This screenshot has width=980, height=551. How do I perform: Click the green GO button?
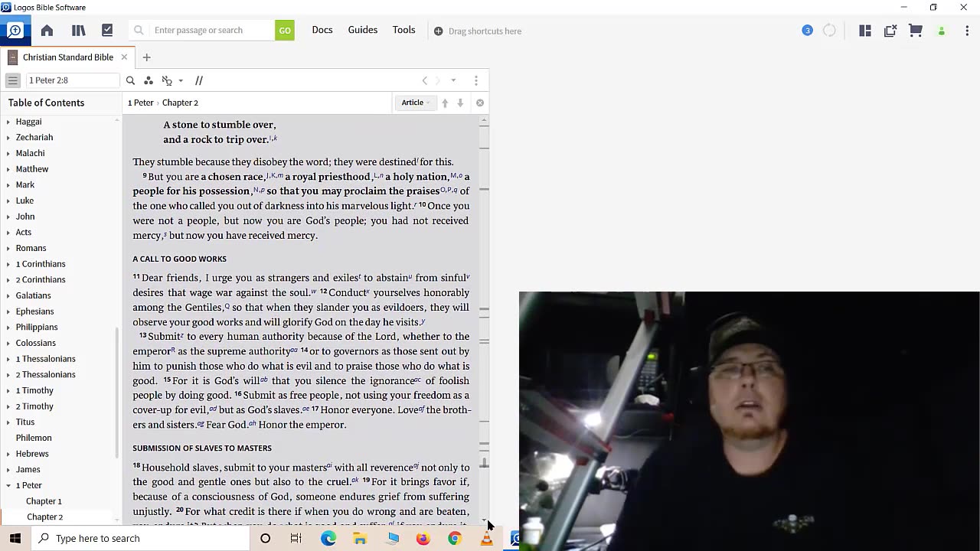click(x=285, y=31)
